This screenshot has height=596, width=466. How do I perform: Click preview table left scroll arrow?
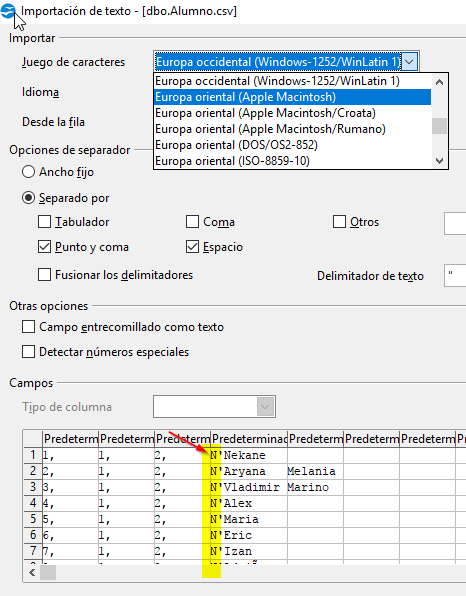tap(32, 572)
